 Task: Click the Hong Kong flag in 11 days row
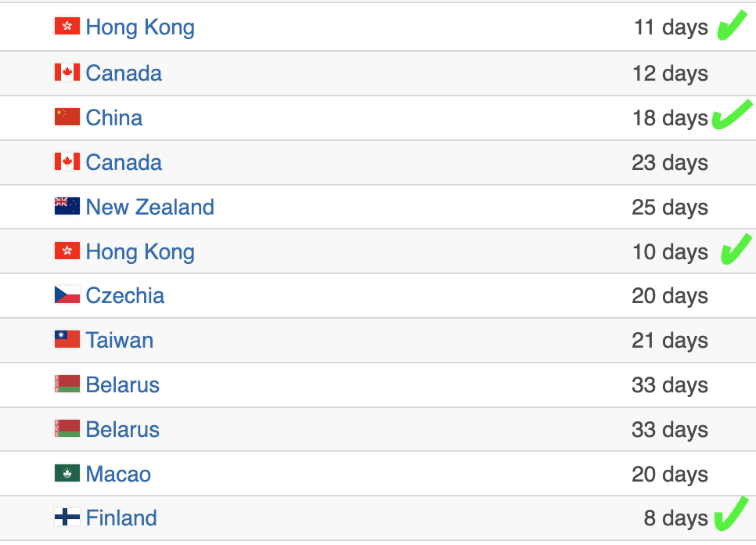pos(67,26)
